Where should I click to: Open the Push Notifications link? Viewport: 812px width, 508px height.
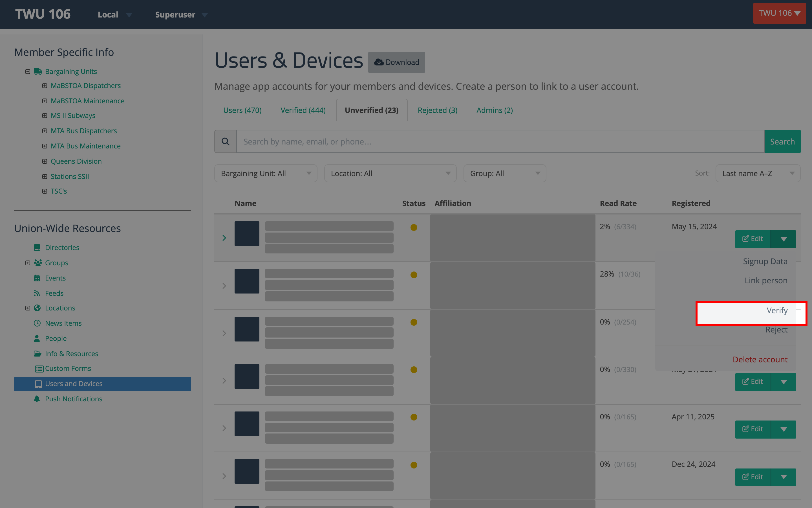74,399
